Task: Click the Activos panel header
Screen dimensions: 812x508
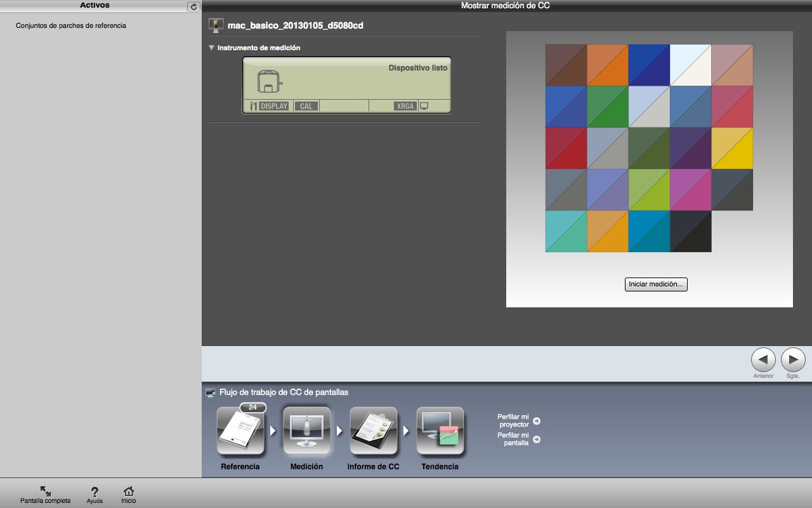Action: coord(95,5)
